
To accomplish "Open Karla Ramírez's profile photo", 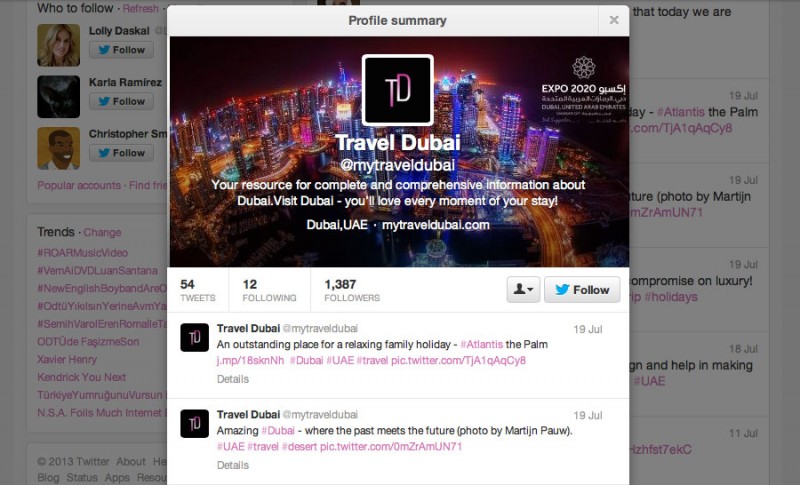I will tap(59, 97).
